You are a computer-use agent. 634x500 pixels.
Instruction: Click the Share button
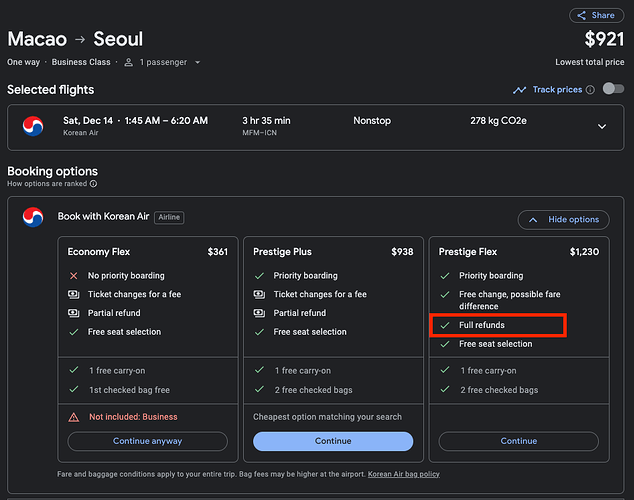coord(596,15)
